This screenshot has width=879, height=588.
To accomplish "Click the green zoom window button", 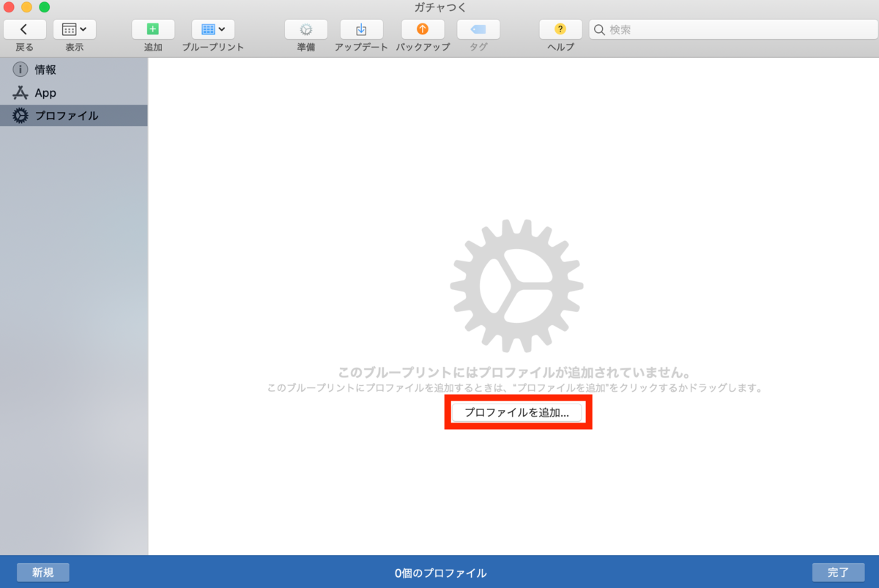I will click(44, 7).
